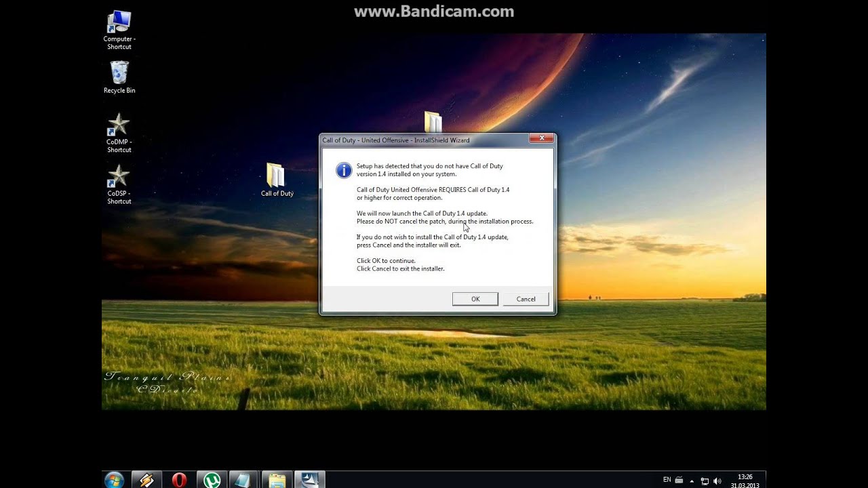Click text 'Click OK to continue.'
Screen dimensions: 868x488
(386, 261)
